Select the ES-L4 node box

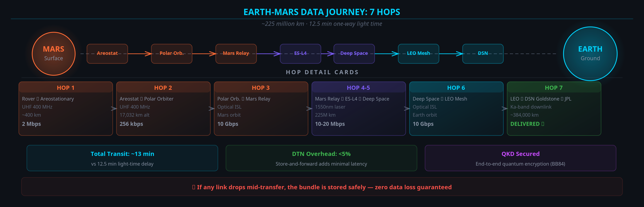[300, 54]
